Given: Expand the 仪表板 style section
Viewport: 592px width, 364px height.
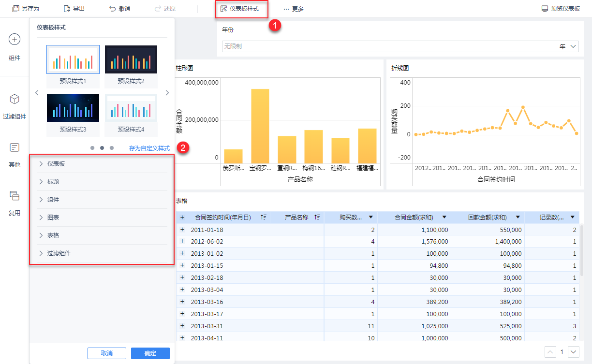Looking at the screenshot, I should 56,164.
